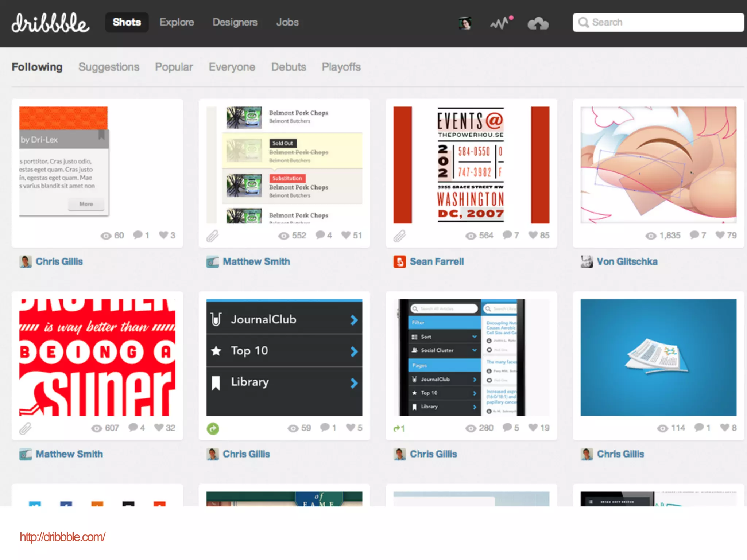Like the Events Powerhouse shot with 85 hearts
The width and height of the screenshot is (747, 560).
pyautogui.click(x=533, y=235)
